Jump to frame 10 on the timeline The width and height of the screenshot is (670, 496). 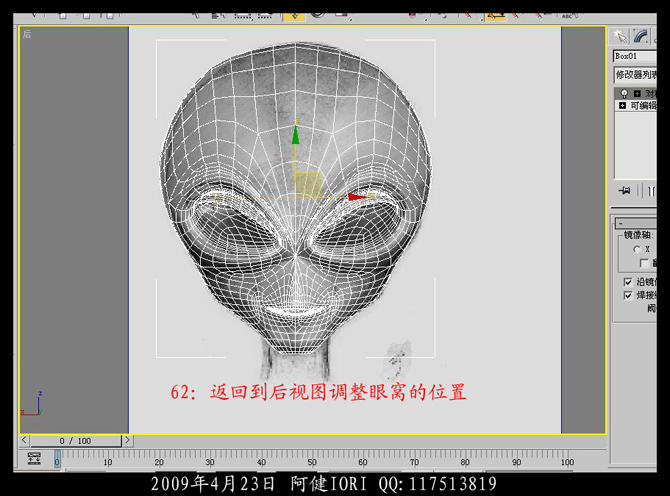(x=108, y=462)
